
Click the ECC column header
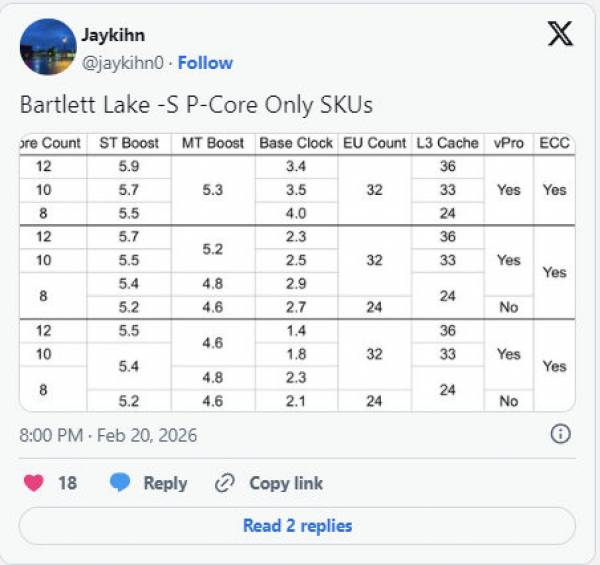click(554, 143)
